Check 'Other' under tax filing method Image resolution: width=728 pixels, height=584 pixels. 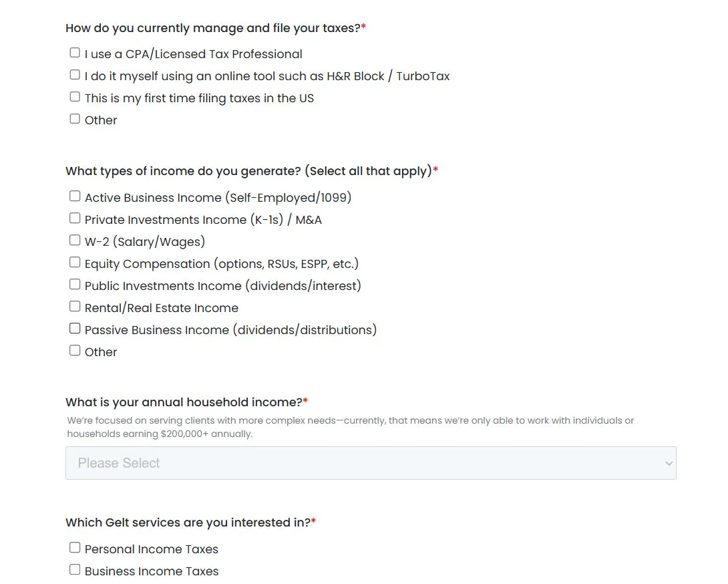(75, 119)
